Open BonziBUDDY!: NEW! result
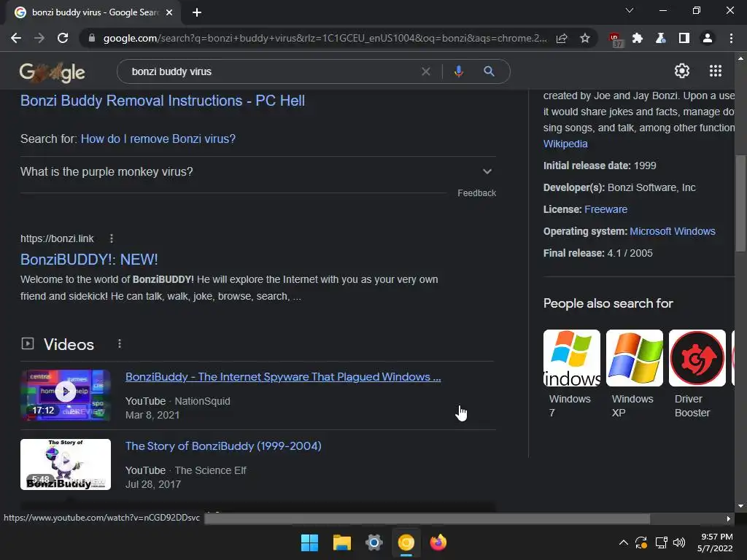The width and height of the screenshot is (747, 560). pyautogui.click(x=89, y=260)
